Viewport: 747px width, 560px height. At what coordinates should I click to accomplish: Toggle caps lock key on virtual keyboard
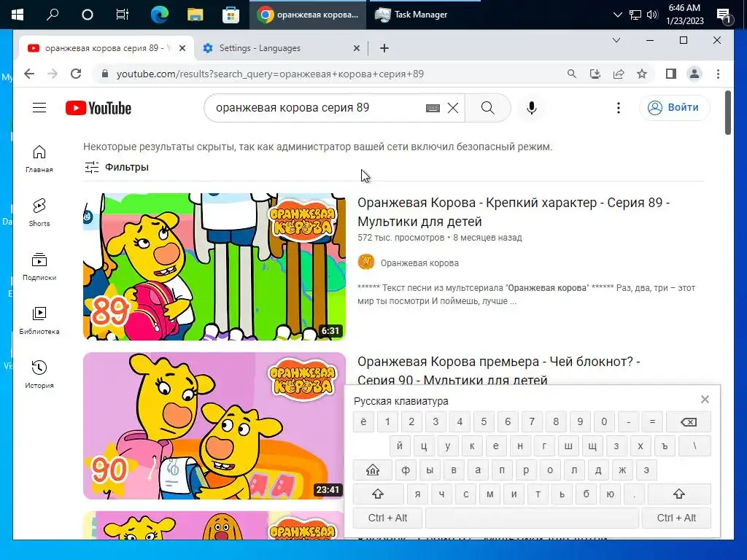click(373, 470)
